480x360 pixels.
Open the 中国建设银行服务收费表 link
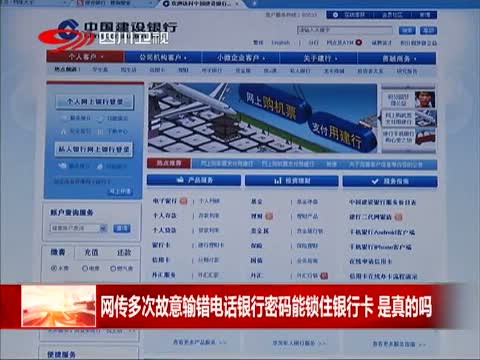(x=382, y=202)
